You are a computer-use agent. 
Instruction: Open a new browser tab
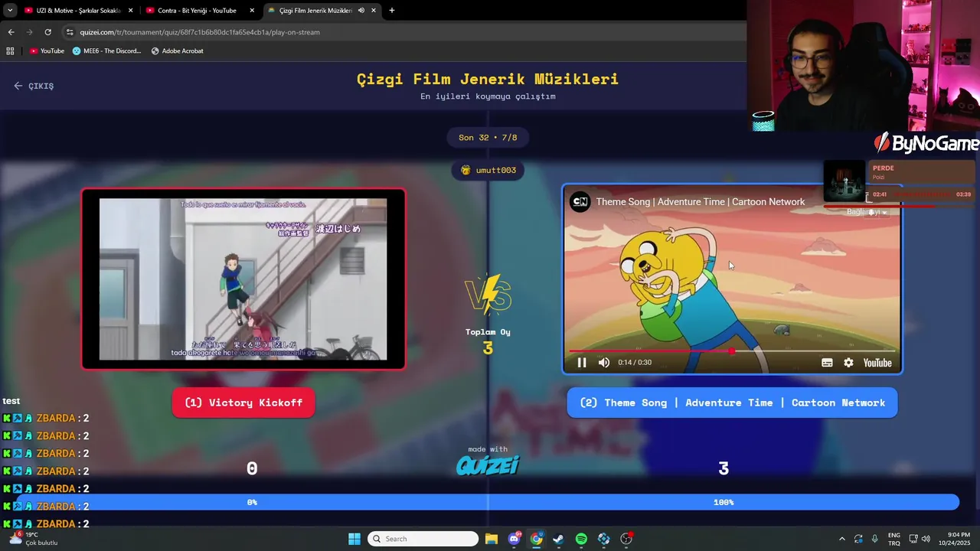tap(392, 11)
